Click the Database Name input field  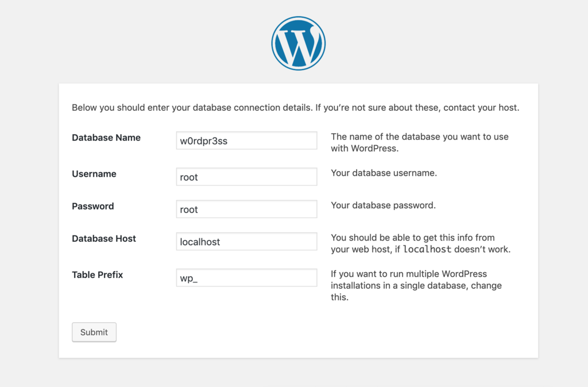click(246, 140)
